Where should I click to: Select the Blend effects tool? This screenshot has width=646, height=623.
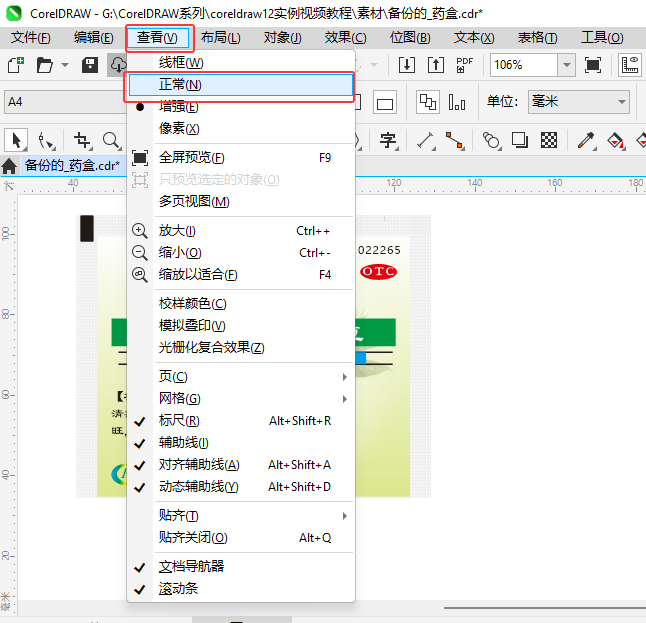[491, 141]
